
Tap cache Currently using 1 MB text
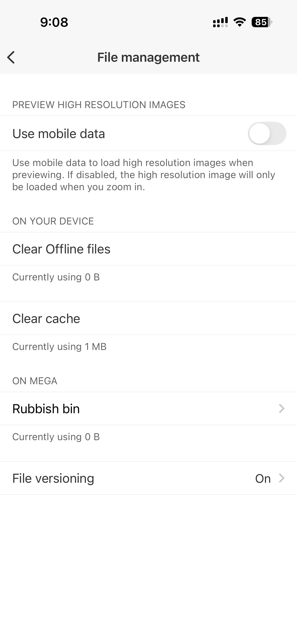[59, 347]
